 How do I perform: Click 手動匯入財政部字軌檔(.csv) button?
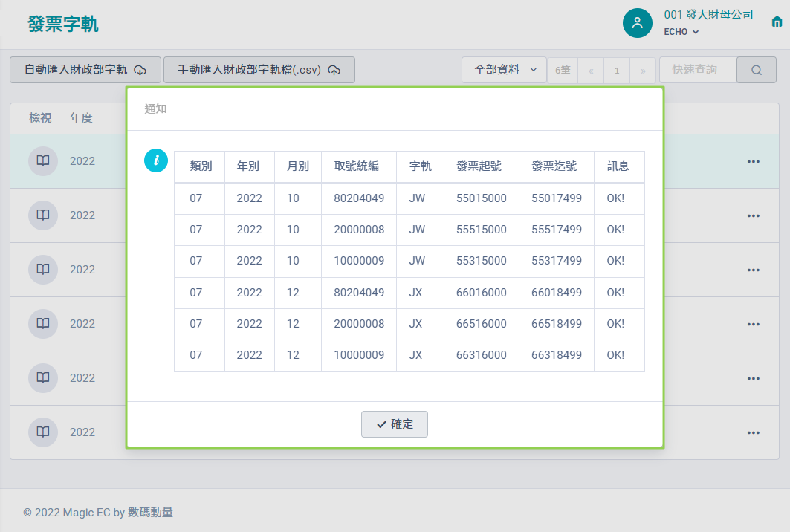[259, 70]
